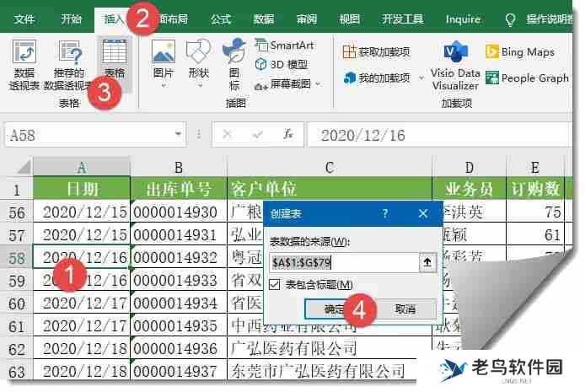Insert SmartArt graphic
The height and width of the screenshot is (392, 585).
tap(284, 46)
